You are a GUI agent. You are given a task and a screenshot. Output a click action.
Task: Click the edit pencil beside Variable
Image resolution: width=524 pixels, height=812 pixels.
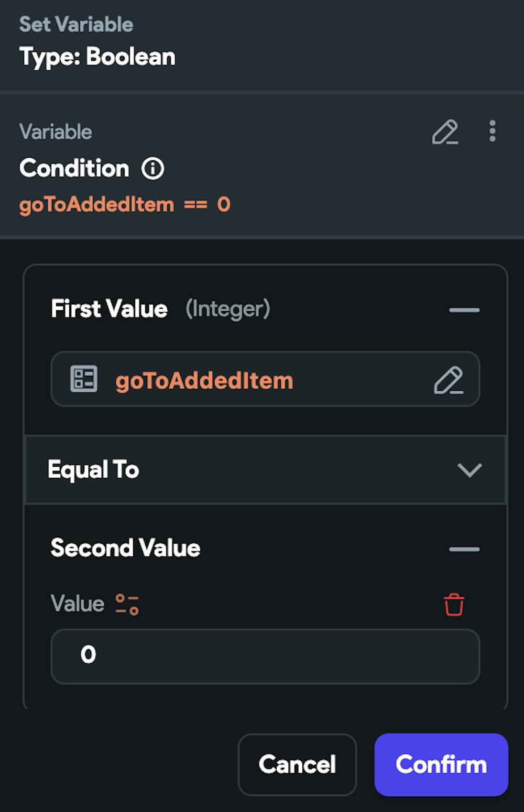pyautogui.click(x=445, y=132)
